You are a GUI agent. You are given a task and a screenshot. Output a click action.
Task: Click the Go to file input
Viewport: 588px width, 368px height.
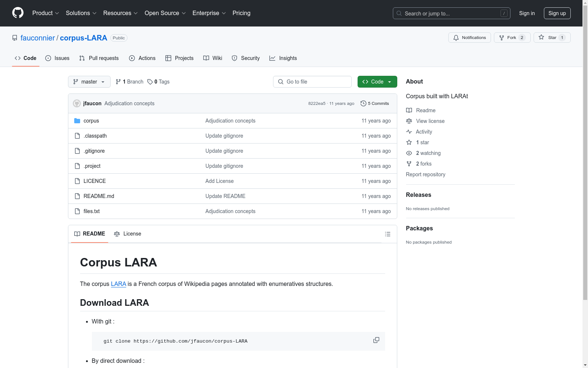[312, 82]
